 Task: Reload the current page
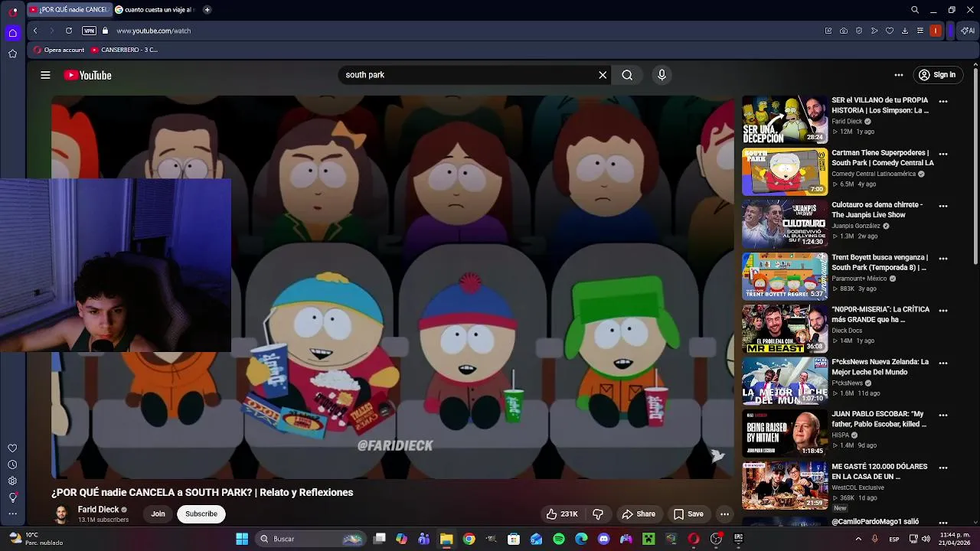(69, 31)
